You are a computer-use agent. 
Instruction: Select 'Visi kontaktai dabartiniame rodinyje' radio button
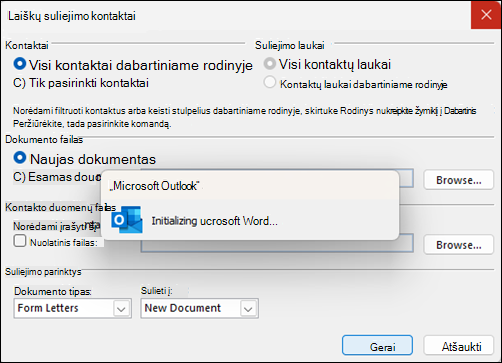pyautogui.click(x=20, y=64)
